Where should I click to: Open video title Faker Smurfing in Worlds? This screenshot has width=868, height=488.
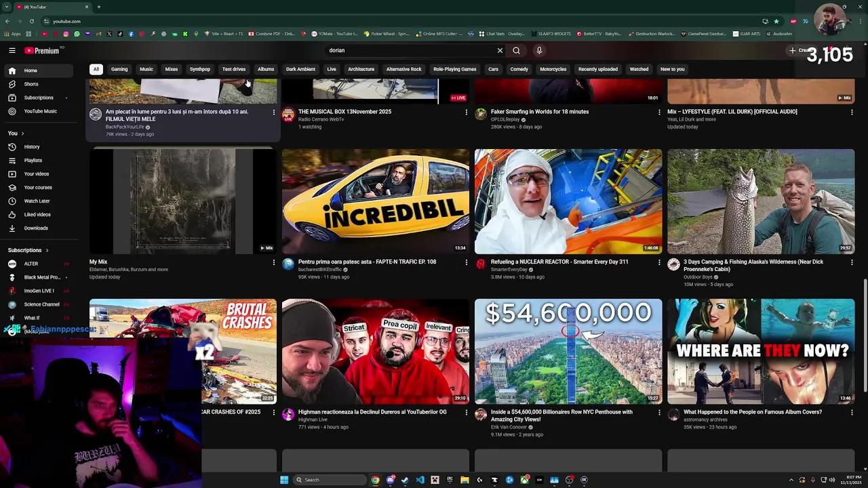[x=540, y=112]
